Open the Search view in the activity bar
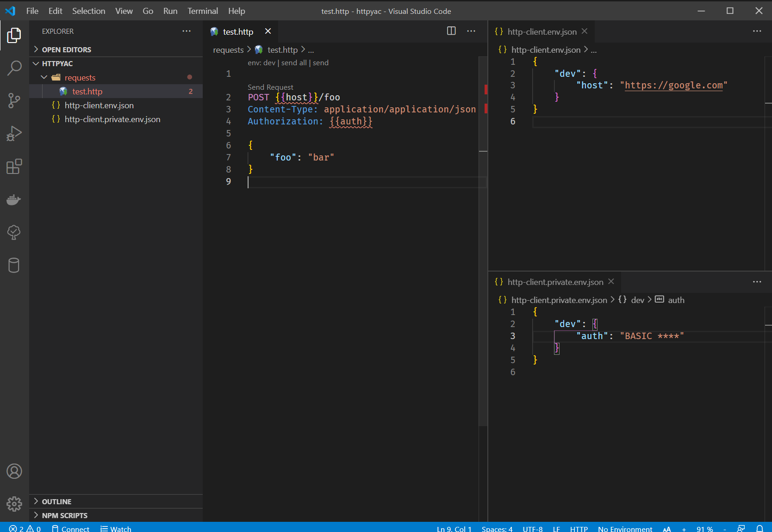This screenshot has width=772, height=532. 14,68
